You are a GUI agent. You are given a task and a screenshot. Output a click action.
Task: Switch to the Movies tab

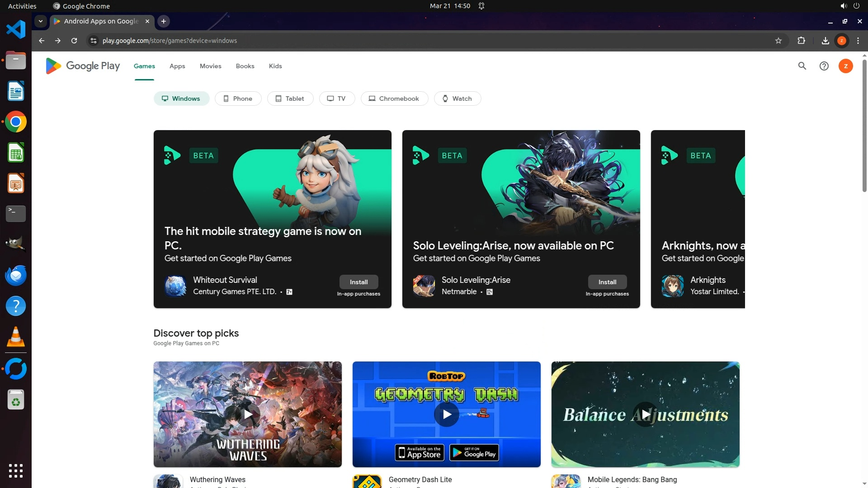210,66
